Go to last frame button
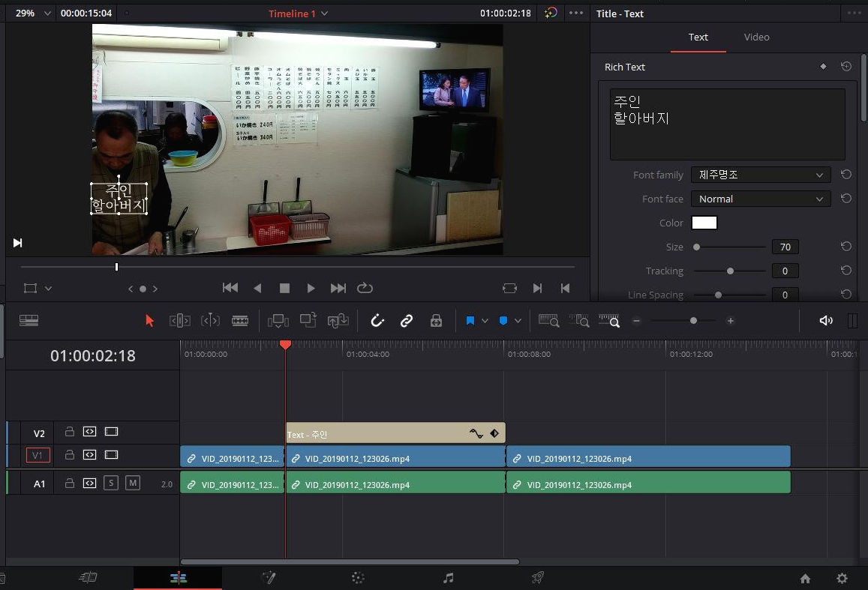Viewport: 868px width, 590px height. click(x=338, y=288)
